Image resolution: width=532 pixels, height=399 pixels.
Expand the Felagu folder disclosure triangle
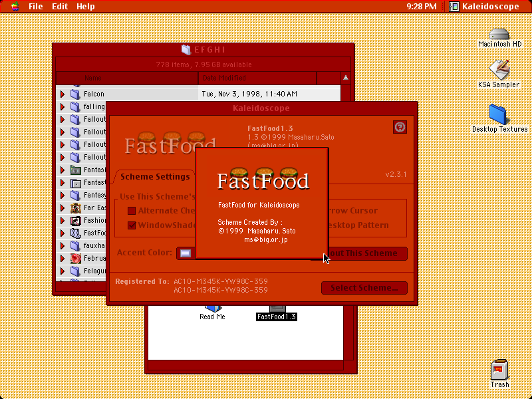tap(63, 271)
